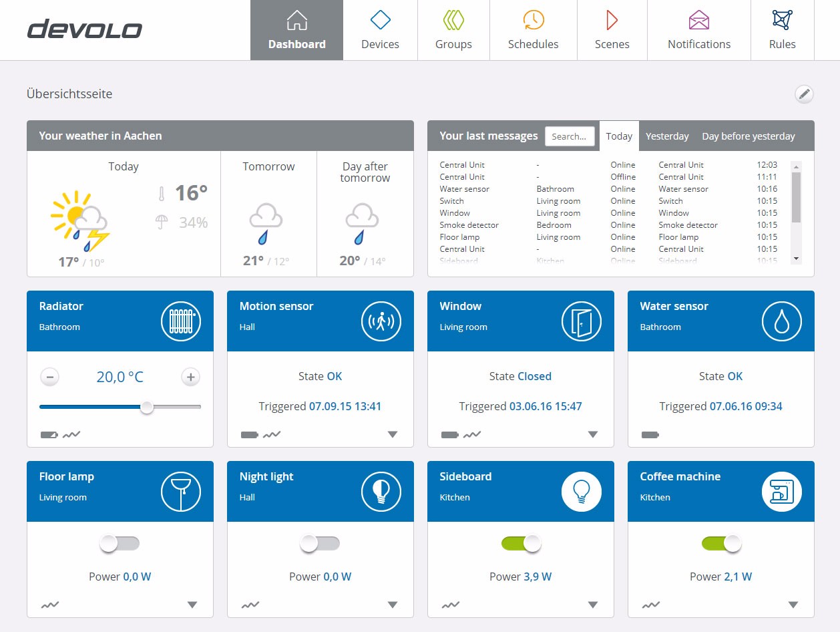
Task: Click the Window door icon on the Living room tile
Action: [x=581, y=321]
